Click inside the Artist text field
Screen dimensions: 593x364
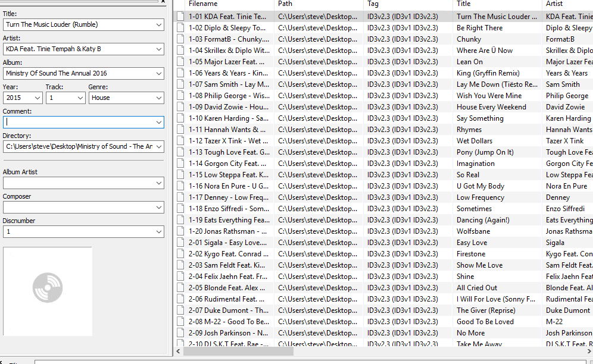[79, 49]
